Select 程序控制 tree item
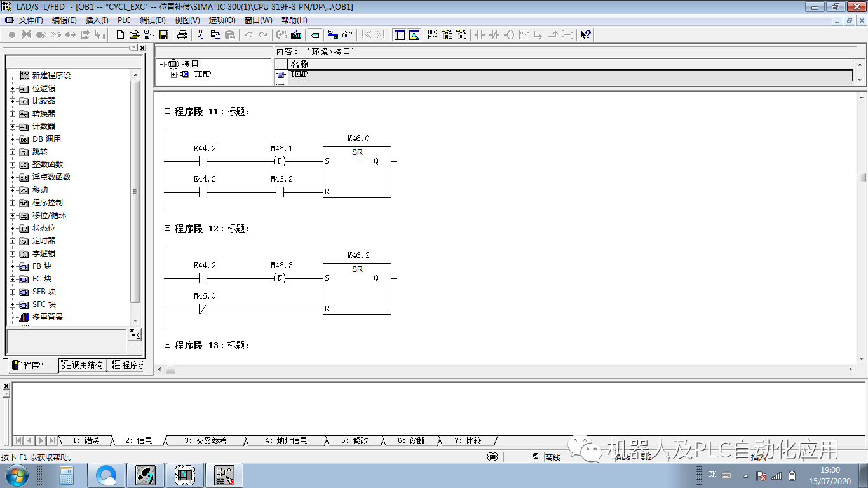 coord(48,203)
